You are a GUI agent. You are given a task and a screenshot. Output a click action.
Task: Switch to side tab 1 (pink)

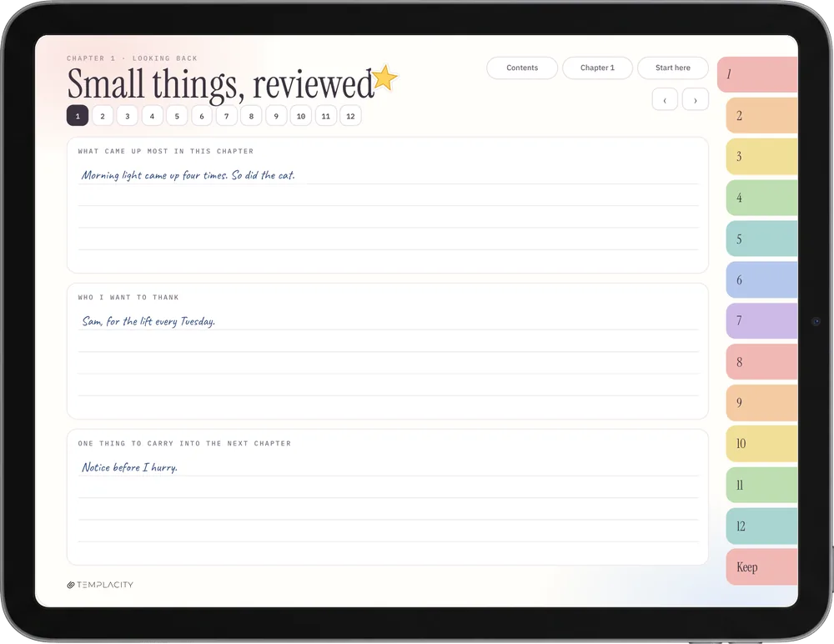tap(757, 74)
